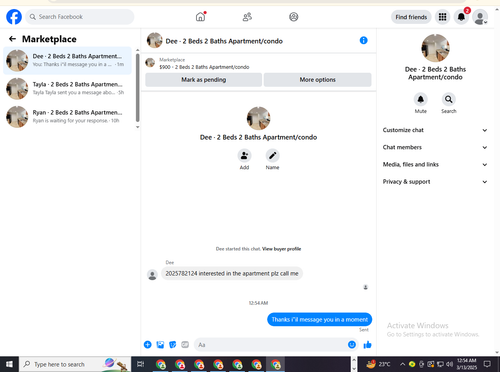Click the More options button
The width and height of the screenshot is (500, 372).
coord(317,80)
